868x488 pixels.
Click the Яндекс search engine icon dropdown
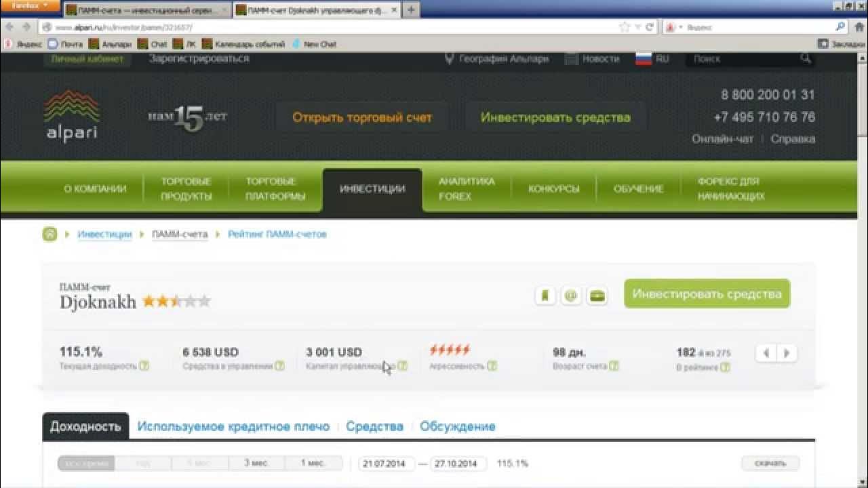tap(673, 27)
